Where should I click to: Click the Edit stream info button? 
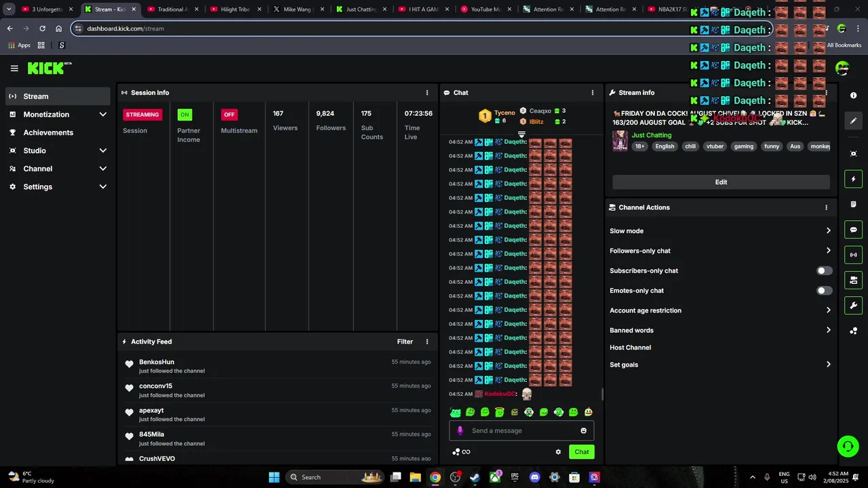pos(721,182)
